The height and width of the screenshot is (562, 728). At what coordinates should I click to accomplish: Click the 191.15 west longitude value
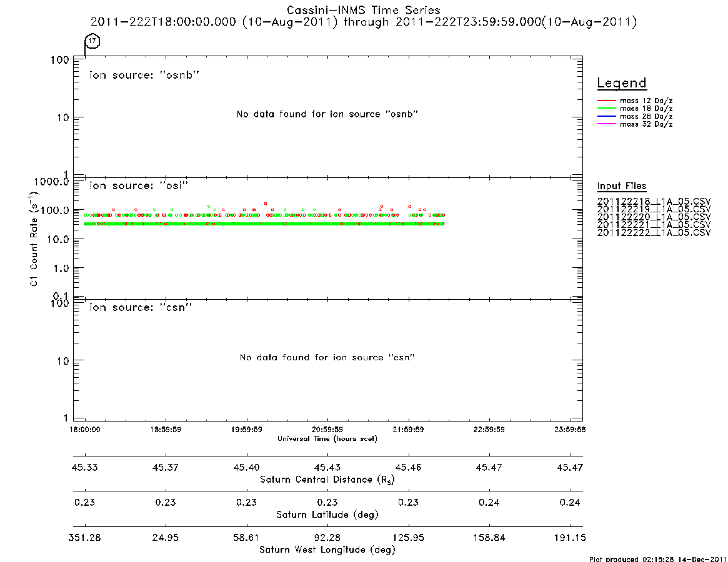click(x=570, y=538)
